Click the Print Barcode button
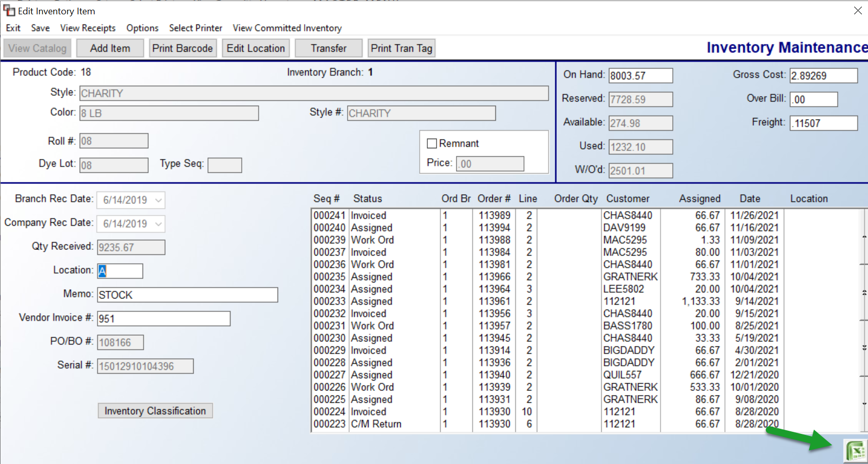 [x=182, y=49]
